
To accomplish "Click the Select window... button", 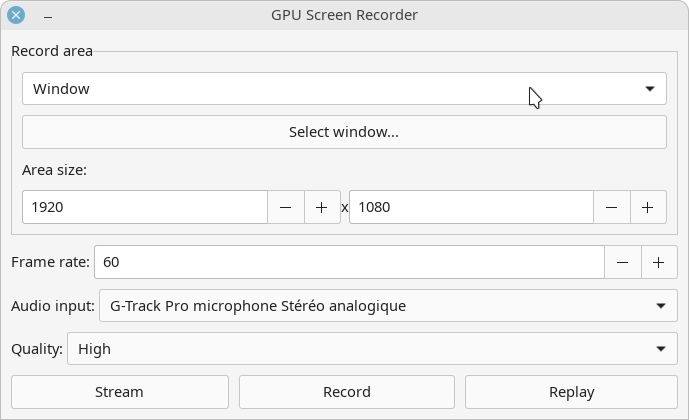I will pyautogui.click(x=344, y=132).
